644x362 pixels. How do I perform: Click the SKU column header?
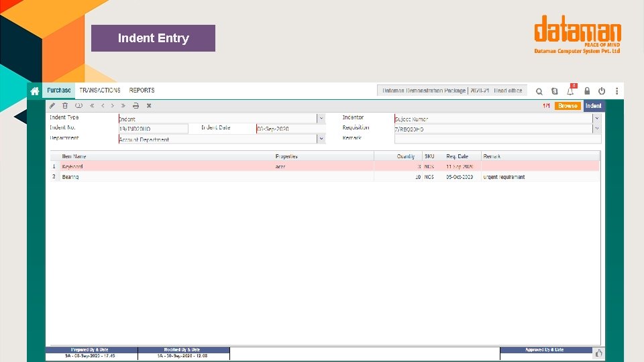point(429,156)
